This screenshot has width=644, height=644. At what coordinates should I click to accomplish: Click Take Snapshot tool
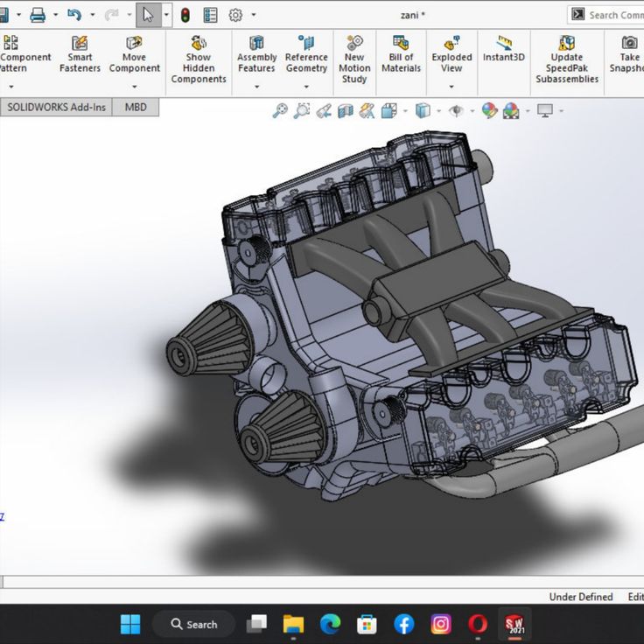(626, 54)
